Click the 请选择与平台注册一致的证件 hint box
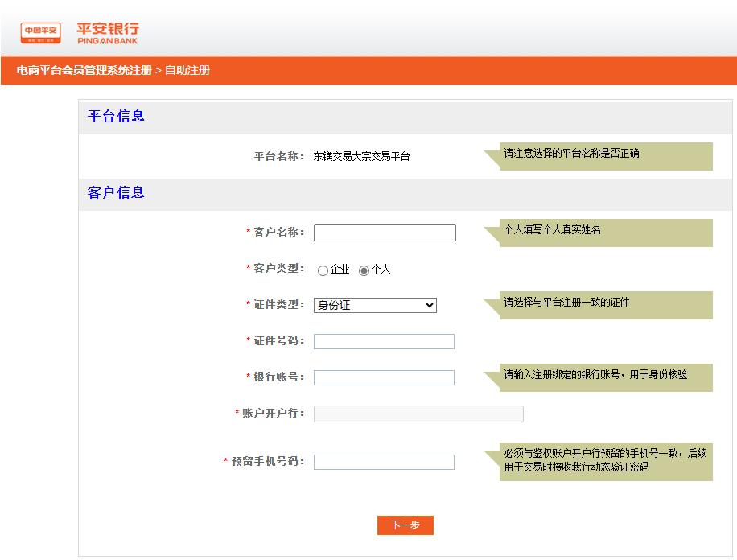This screenshot has height=560, width=737. 605,304
